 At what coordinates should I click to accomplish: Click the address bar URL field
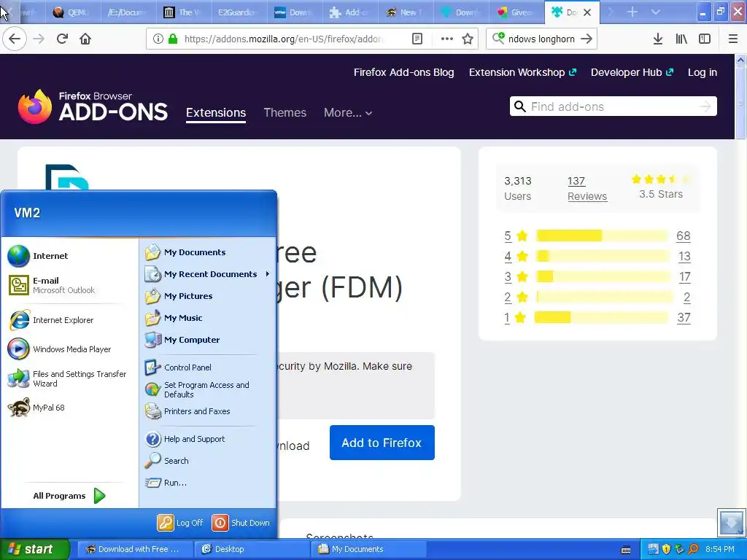284,39
